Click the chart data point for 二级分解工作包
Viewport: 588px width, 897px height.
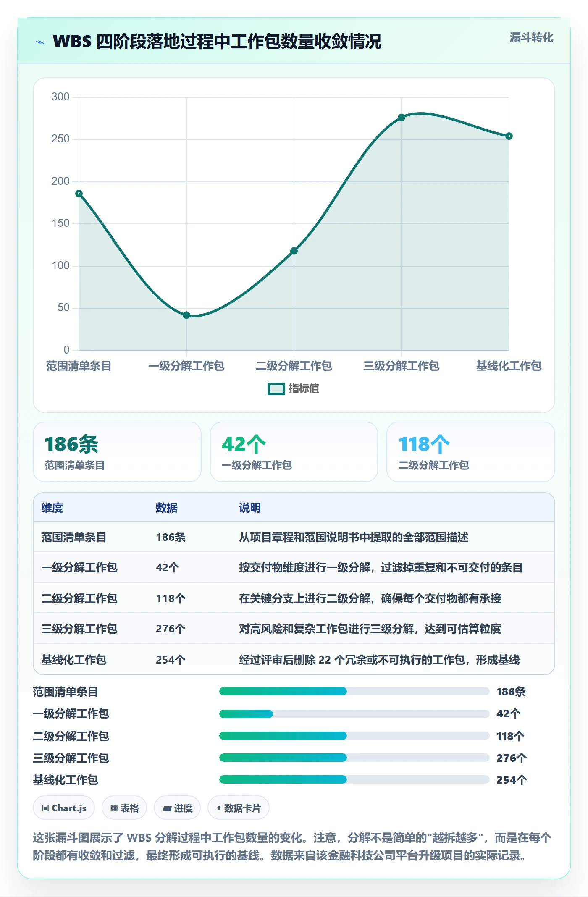(294, 251)
